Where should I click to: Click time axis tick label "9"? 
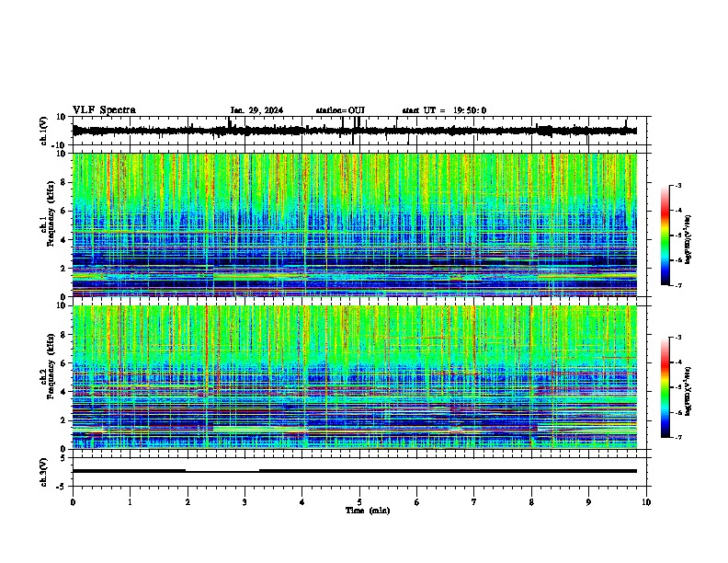pos(588,502)
